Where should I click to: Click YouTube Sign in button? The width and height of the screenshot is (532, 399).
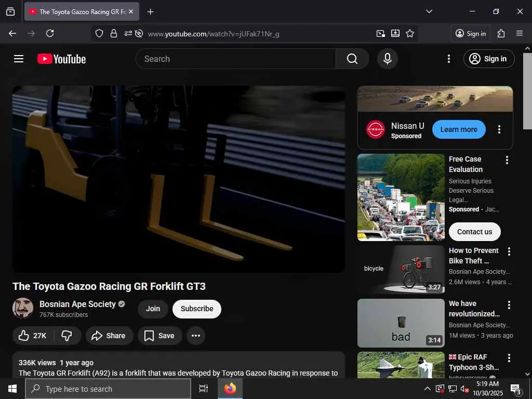click(x=488, y=59)
